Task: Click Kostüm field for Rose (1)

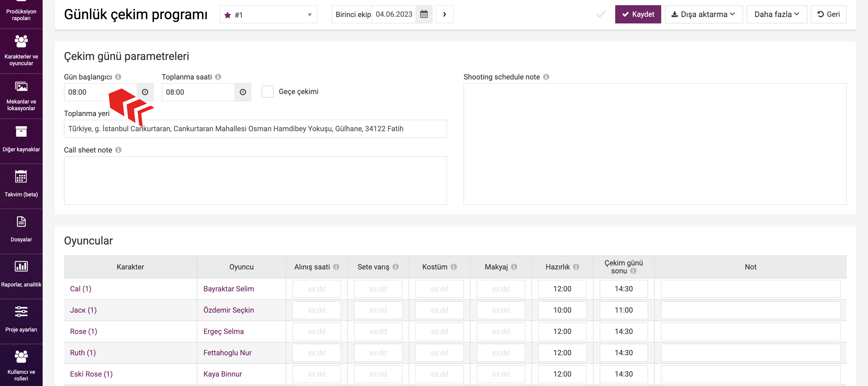Action: [439, 332]
